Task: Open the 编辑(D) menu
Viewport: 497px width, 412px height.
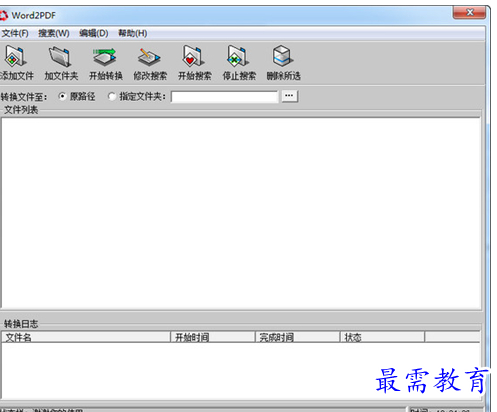Action: tap(94, 33)
